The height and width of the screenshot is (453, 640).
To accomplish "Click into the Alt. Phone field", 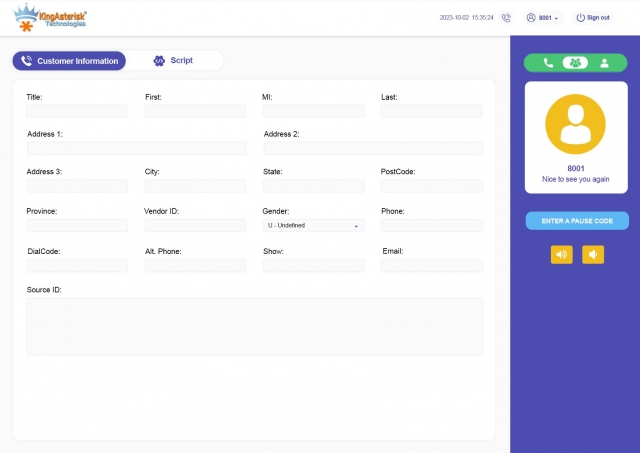I will (195, 266).
